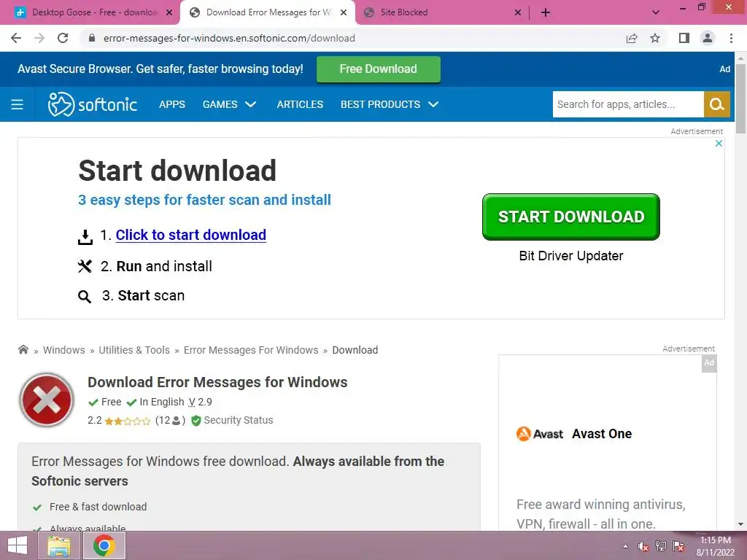Viewport: 747px width, 560px height.
Task: Open the tab search chevron
Action: [656, 12]
